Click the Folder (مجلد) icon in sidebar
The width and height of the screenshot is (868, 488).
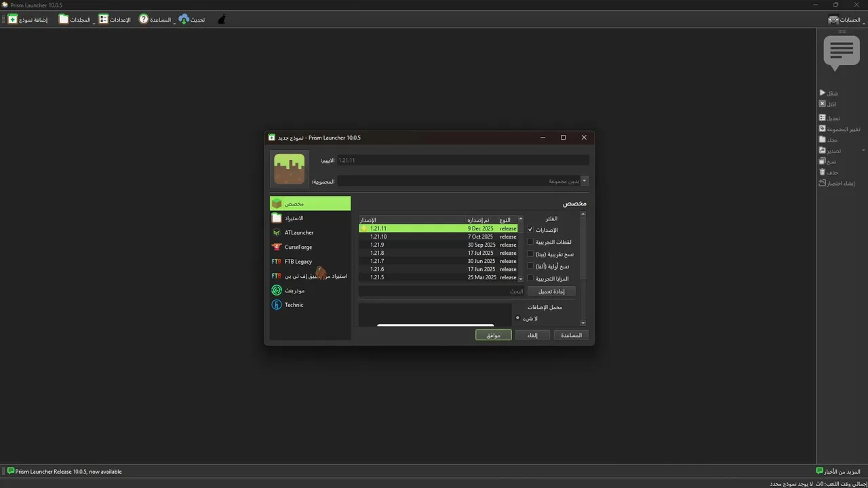tap(823, 139)
